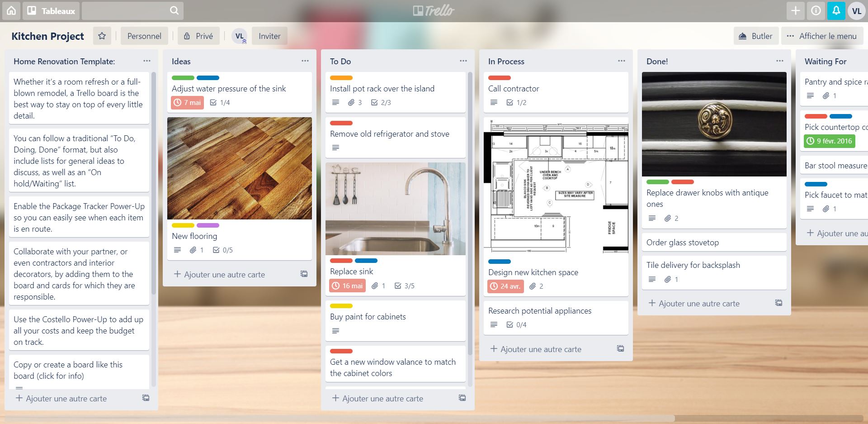Click the plus icon to create something new

(796, 10)
